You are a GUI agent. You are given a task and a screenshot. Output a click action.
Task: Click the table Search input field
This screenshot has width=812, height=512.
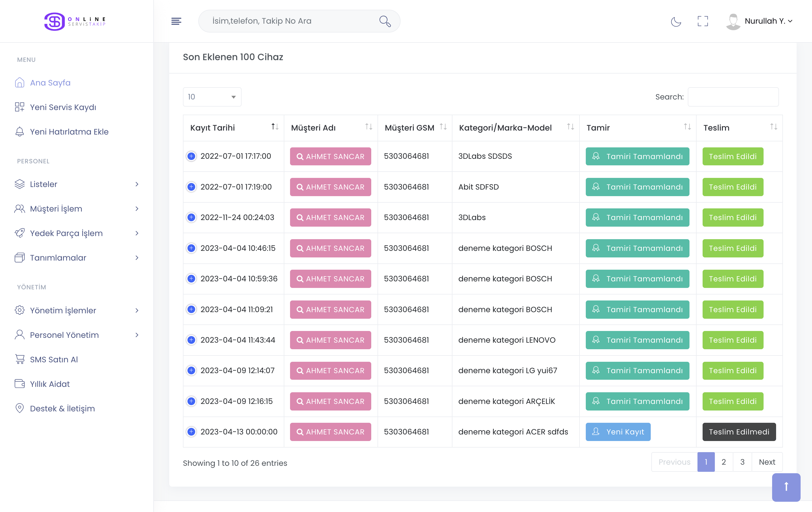(733, 97)
